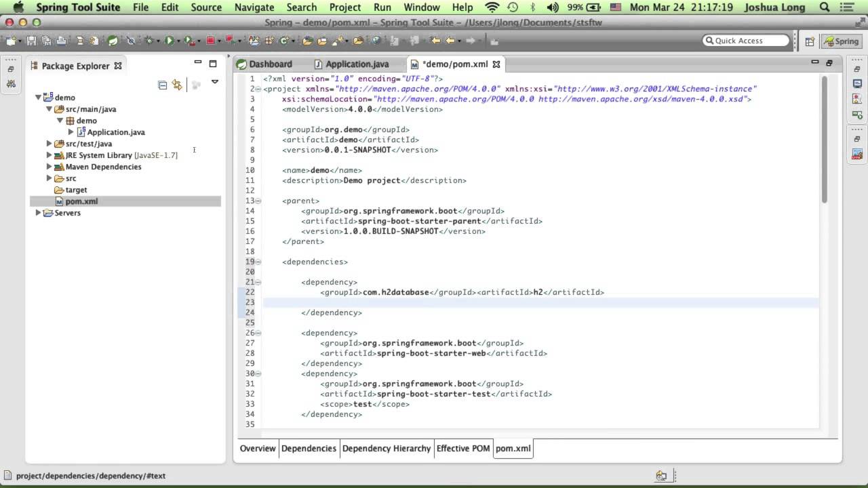Screen dimensions: 868x488
Task: Click the New wizard toolbar icon
Action: (11, 41)
